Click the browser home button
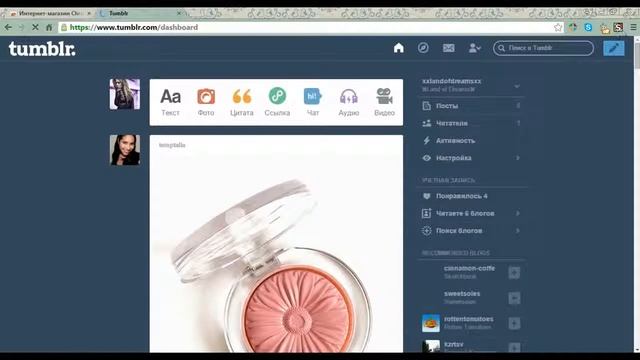The width and height of the screenshot is (640, 360). 49,27
